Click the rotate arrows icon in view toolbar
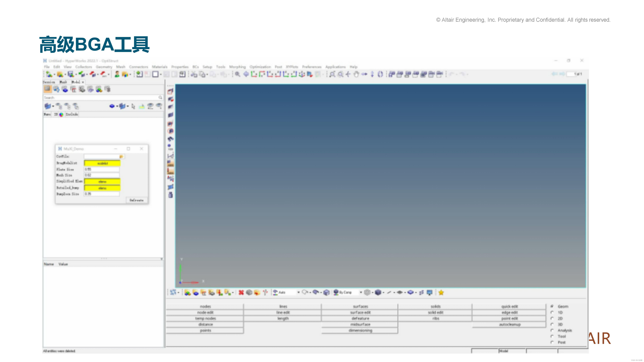The height and width of the screenshot is (362, 644). [380, 74]
